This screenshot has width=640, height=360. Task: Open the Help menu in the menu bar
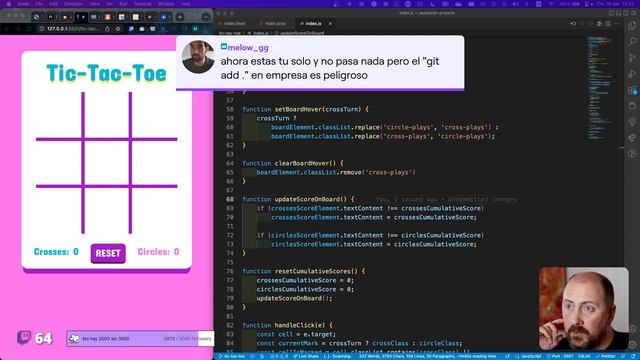click(185, 4)
